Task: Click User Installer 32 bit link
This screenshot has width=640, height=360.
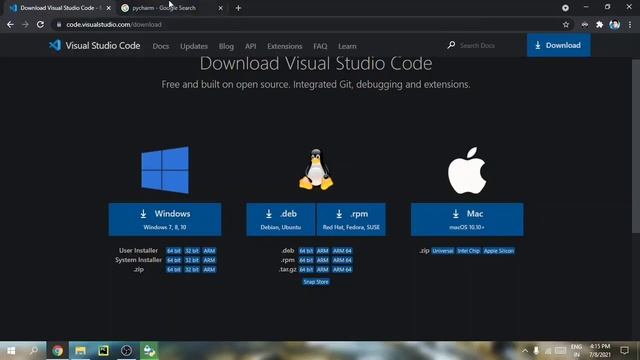Action: click(x=192, y=251)
